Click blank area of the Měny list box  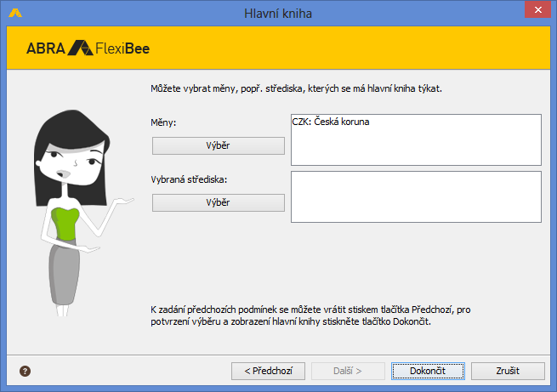point(416,149)
